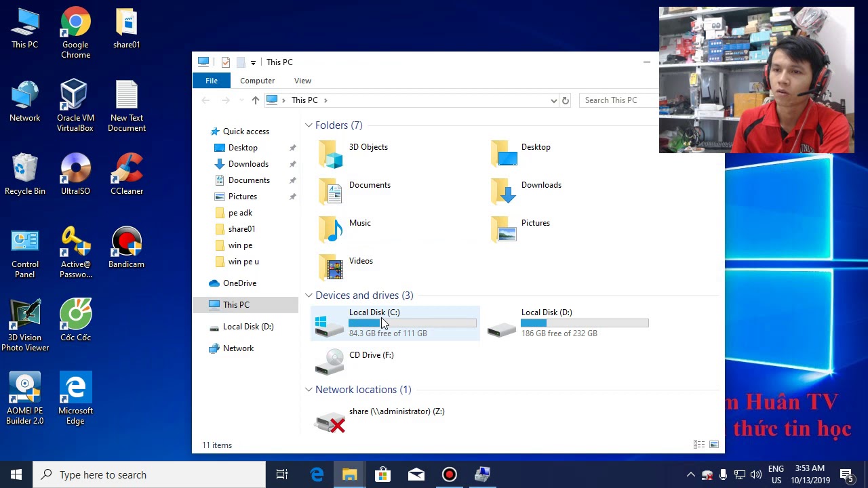The image size is (868, 488).
Task: Open the Windows Start menu
Action: pos(16,474)
